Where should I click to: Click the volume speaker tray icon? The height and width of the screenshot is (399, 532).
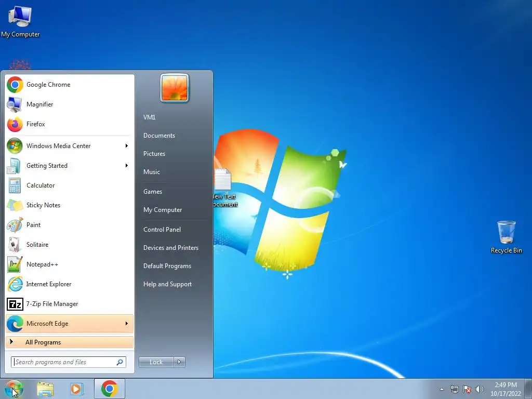pyautogui.click(x=480, y=389)
